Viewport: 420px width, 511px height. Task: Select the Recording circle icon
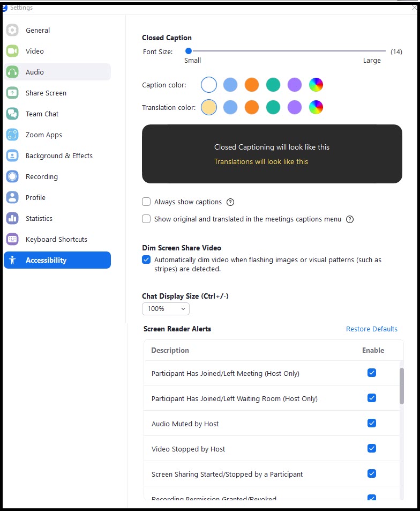tap(12, 176)
